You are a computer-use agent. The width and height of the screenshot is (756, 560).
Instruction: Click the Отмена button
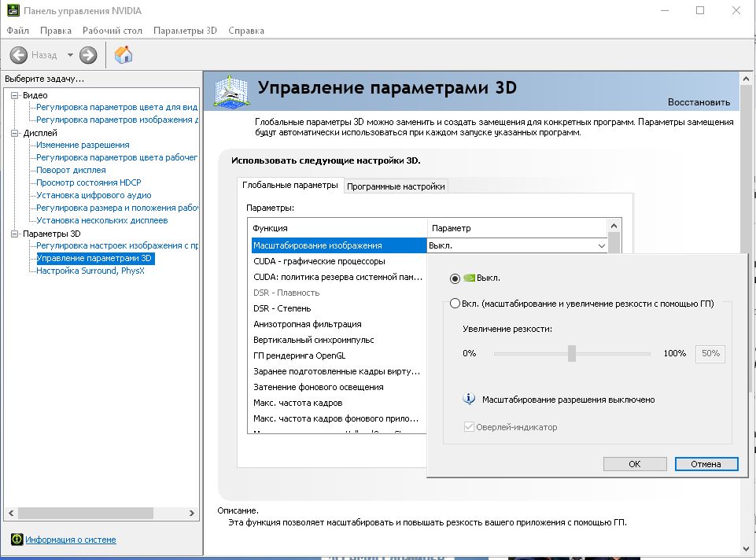tap(706, 463)
